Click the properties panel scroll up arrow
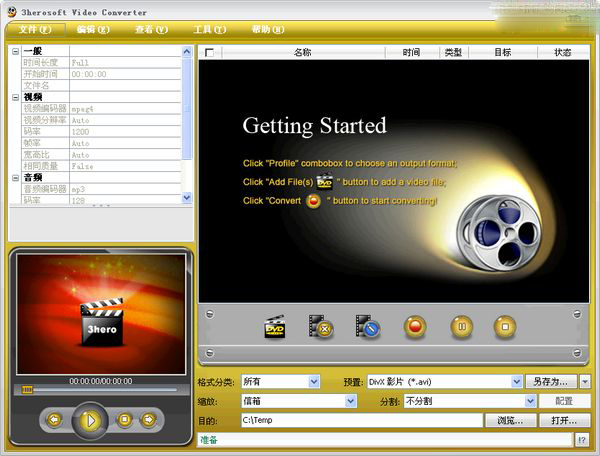This screenshot has width=600, height=456. [187, 52]
